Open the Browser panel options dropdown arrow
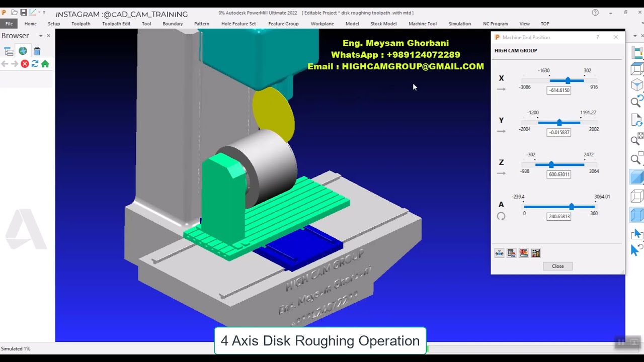This screenshot has height=362, width=644. coord(41,36)
